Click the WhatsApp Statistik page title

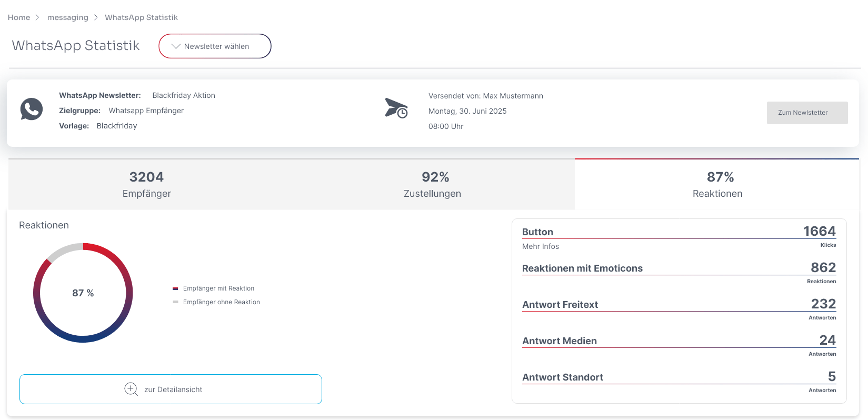point(76,46)
